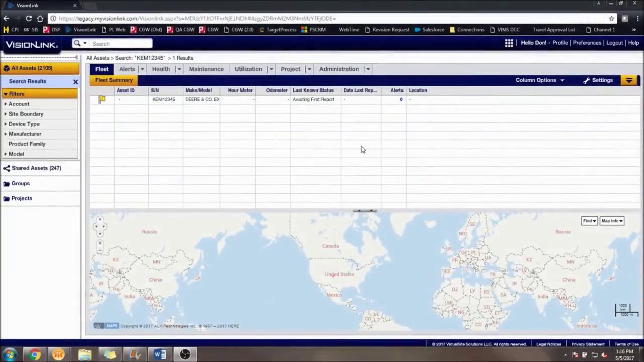The width and height of the screenshot is (644, 362).
Task: Switch to the Maintenance tab
Action: [206, 69]
